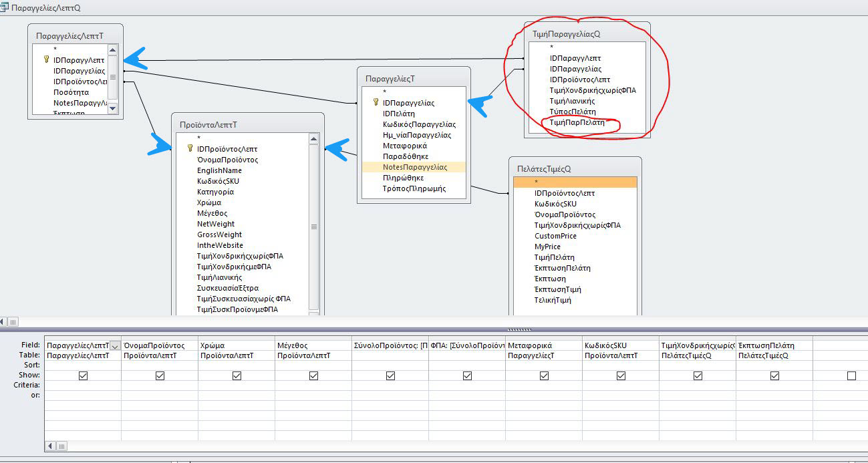Select the ΠαραγγελίεςΛεπτQ query tab

(x=45, y=6)
